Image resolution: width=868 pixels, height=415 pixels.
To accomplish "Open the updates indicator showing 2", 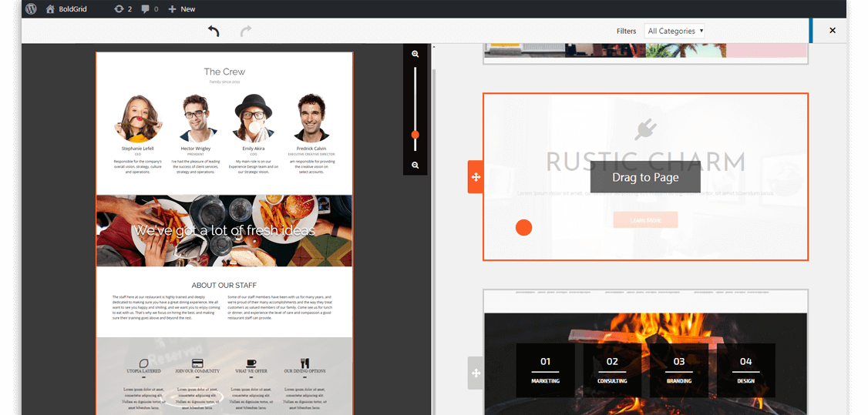I will point(123,8).
